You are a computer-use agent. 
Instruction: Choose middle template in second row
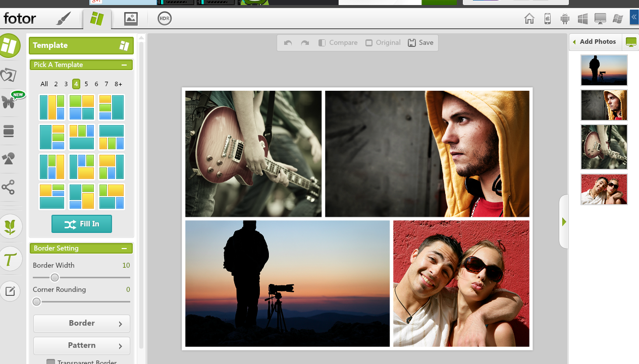point(82,137)
